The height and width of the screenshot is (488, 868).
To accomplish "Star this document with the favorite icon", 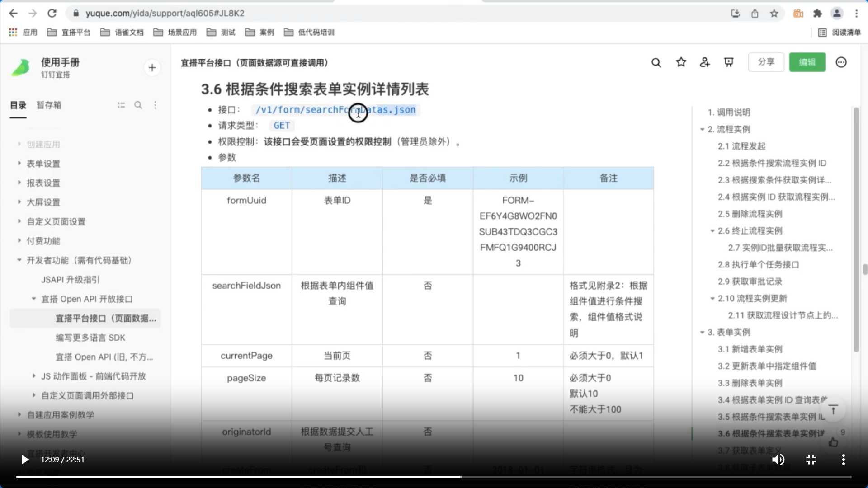I will (681, 62).
